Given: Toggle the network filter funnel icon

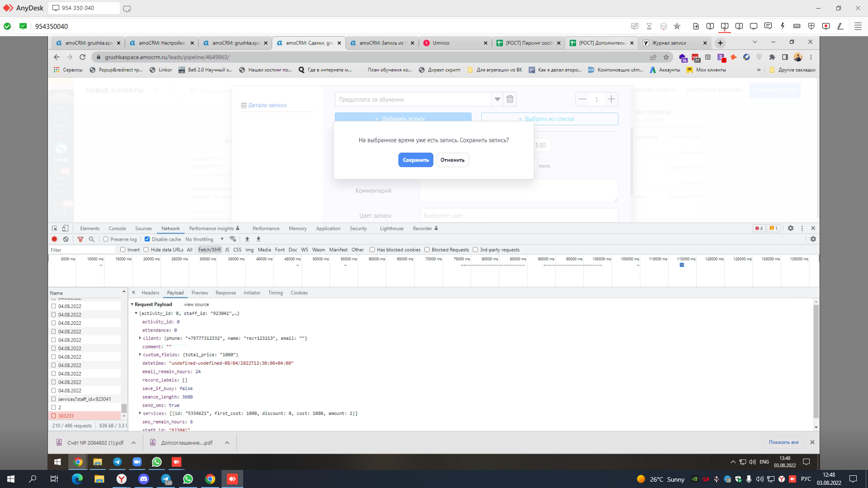Looking at the screenshot, I should click(x=80, y=239).
